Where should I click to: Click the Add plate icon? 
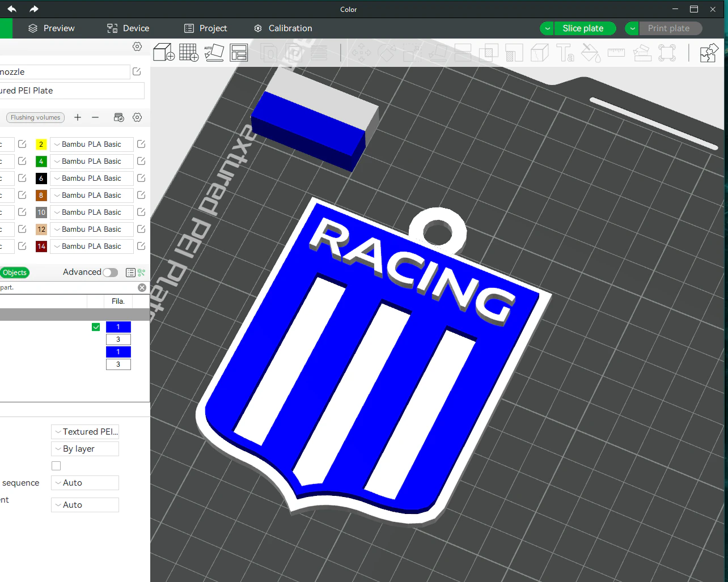[x=189, y=52]
